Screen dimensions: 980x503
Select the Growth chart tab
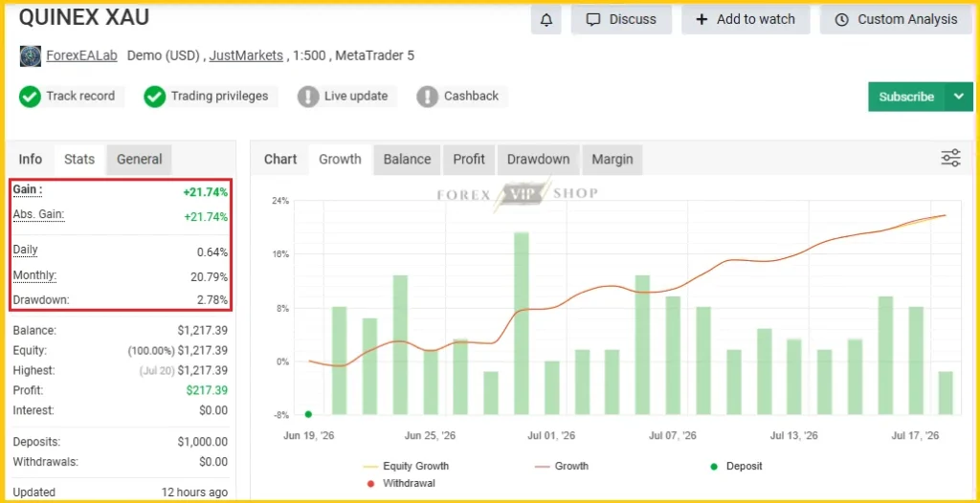[340, 160]
